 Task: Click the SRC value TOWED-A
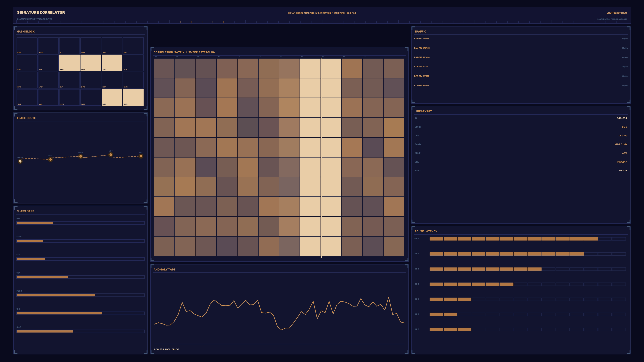tap(622, 162)
